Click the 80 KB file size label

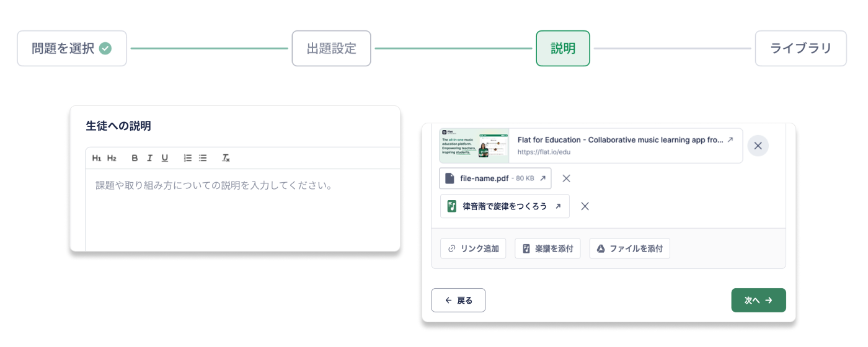click(525, 178)
